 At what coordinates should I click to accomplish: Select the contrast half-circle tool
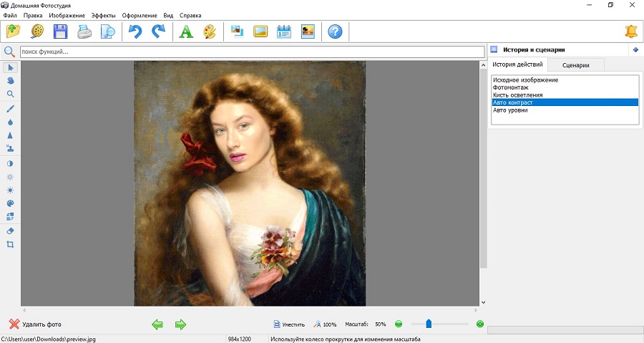(10, 163)
